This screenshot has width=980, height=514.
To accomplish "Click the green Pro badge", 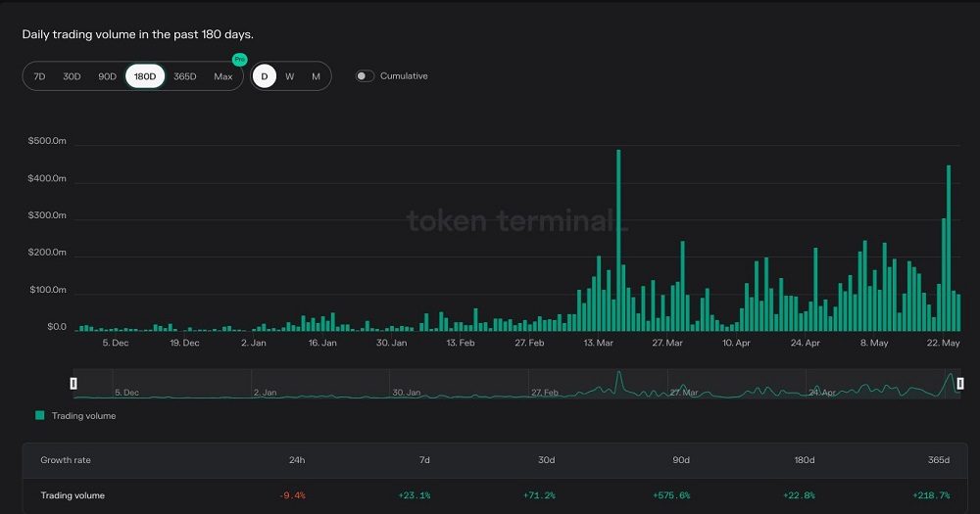I will (x=238, y=60).
